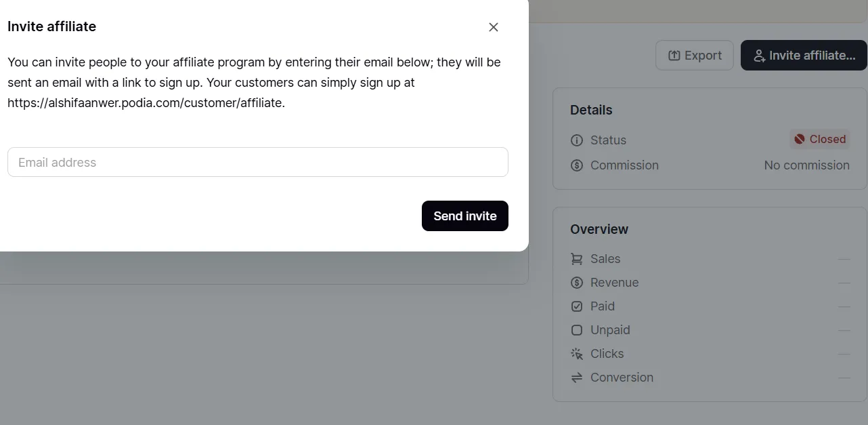Click the export upload icon

pos(674,56)
